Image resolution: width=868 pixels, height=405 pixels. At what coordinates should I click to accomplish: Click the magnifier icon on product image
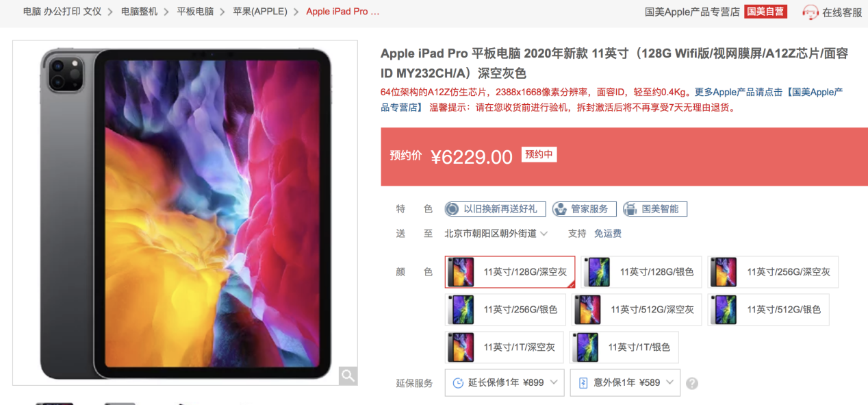[x=348, y=376]
